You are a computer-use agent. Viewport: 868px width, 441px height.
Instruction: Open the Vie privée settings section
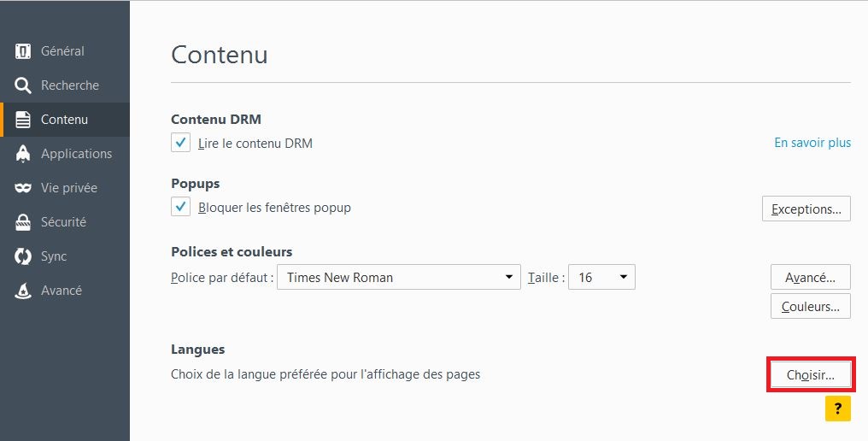(69, 188)
